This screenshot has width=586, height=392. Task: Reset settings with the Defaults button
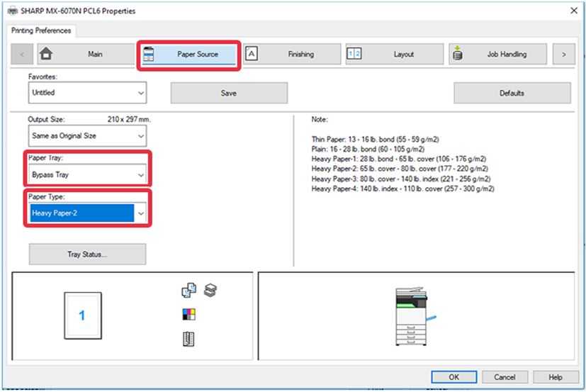(512, 93)
